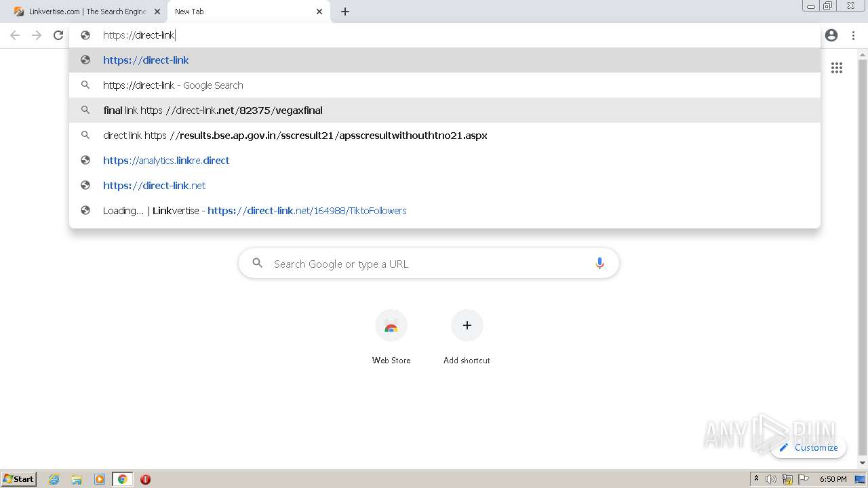The height and width of the screenshot is (488, 868).
Task: Start voice search with the microphone icon
Action: pyautogui.click(x=599, y=264)
